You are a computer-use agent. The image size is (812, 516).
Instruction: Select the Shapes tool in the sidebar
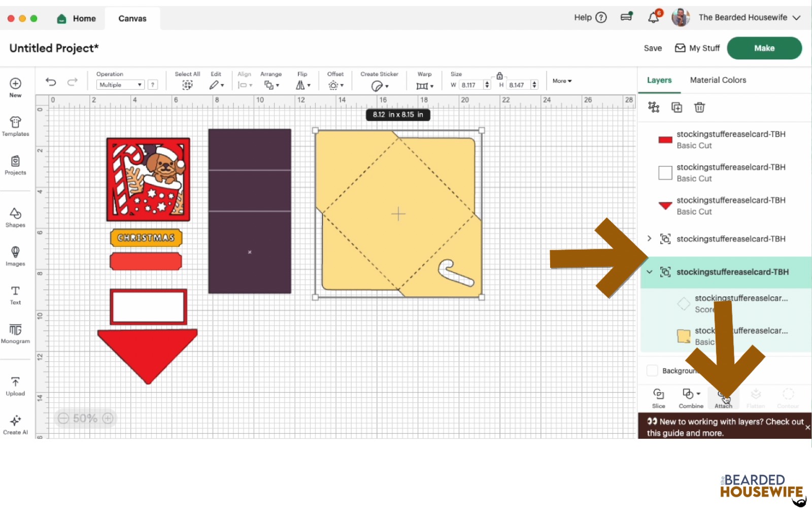15,217
